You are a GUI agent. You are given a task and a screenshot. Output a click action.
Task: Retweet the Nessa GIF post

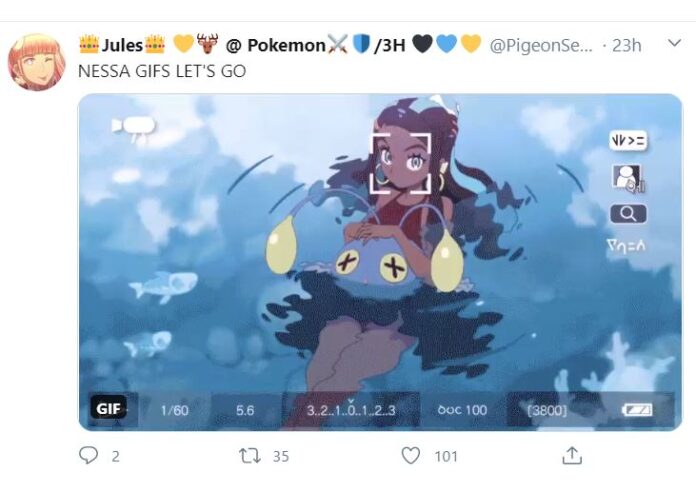249,456
